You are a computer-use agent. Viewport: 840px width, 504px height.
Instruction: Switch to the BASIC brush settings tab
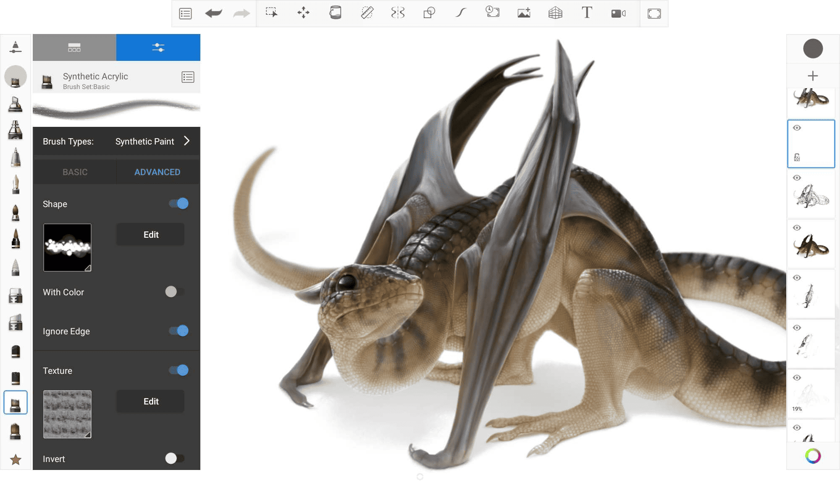(x=75, y=172)
